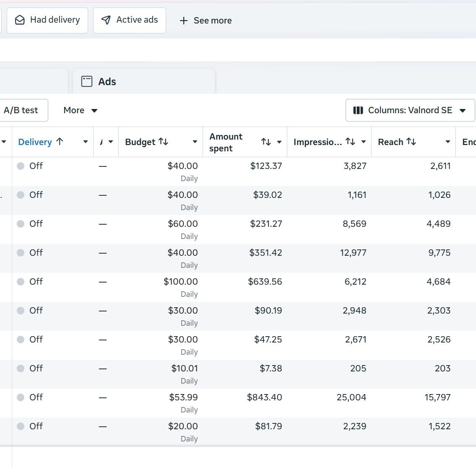Select the $10.01 daily budget cell
The height and width of the screenshot is (467, 476).
click(x=161, y=374)
